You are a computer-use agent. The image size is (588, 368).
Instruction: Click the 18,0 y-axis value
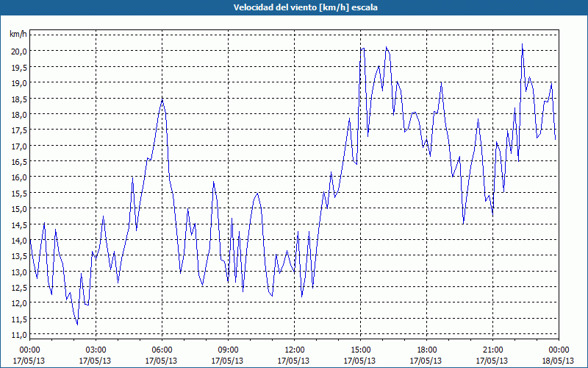pos(20,114)
